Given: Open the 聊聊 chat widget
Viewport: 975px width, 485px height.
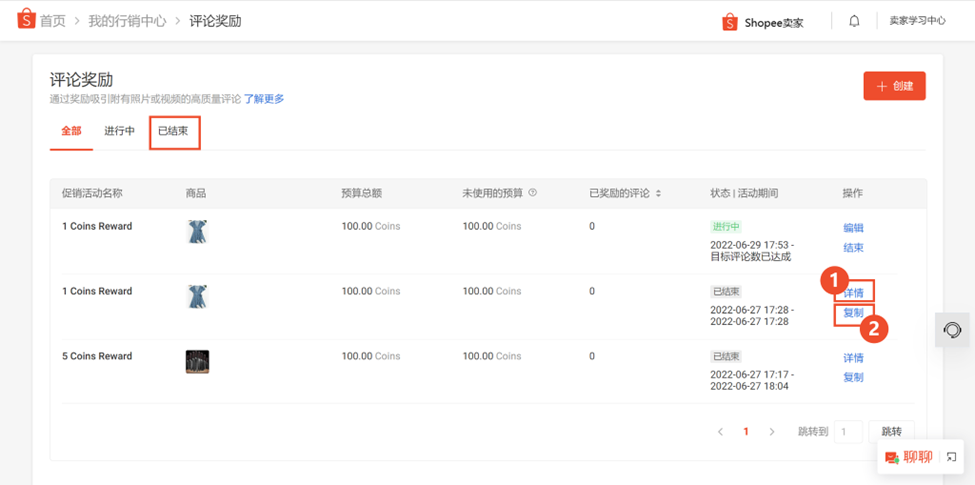Looking at the screenshot, I should coord(908,457).
